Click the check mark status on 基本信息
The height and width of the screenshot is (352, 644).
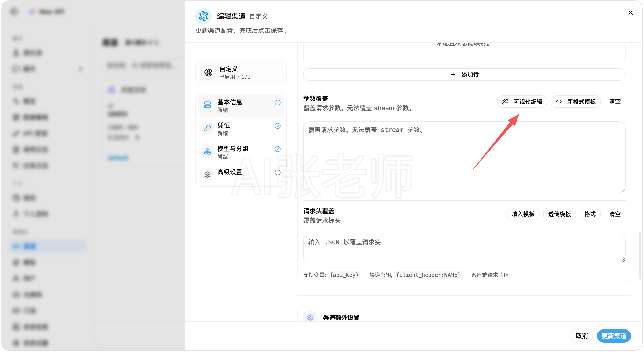click(x=278, y=103)
